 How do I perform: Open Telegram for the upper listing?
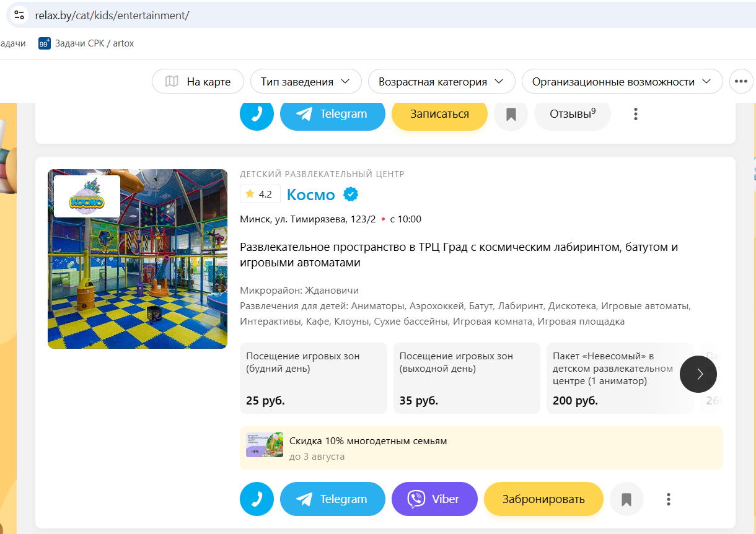[333, 114]
